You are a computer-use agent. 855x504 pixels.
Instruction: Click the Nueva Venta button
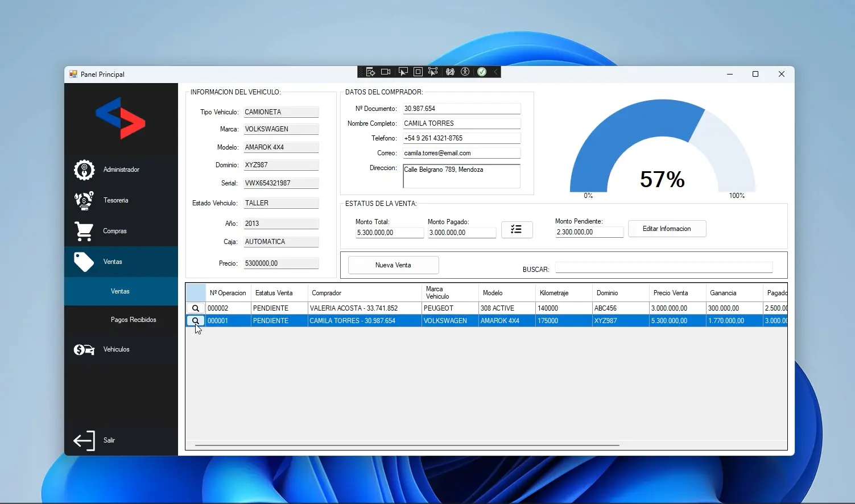393,265
